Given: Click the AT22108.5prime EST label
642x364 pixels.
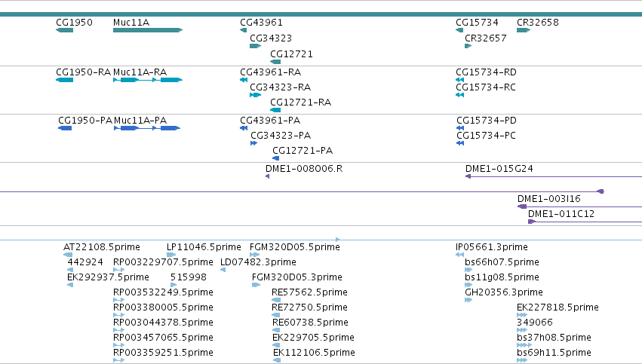Looking at the screenshot, I should pyautogui.click(x=102, y=247).
